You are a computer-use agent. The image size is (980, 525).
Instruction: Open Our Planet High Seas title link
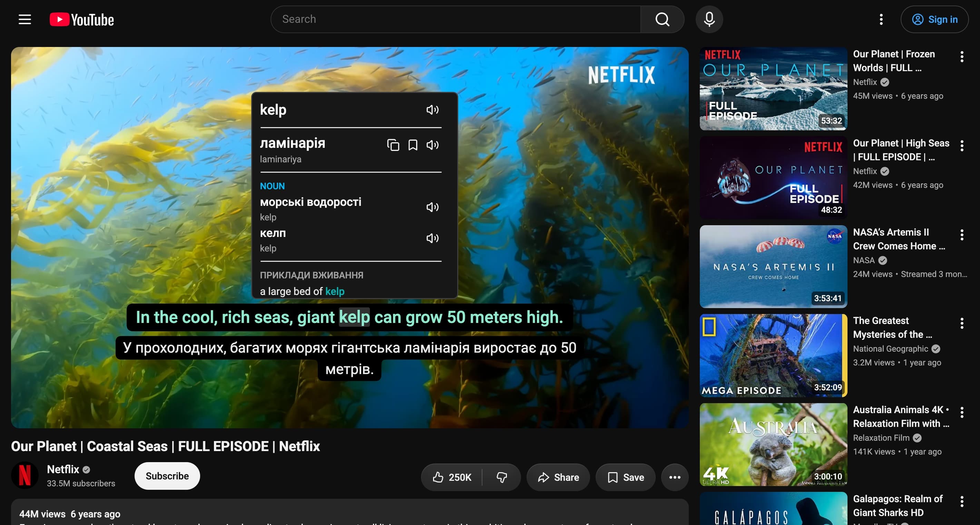(x=901, y=150)
